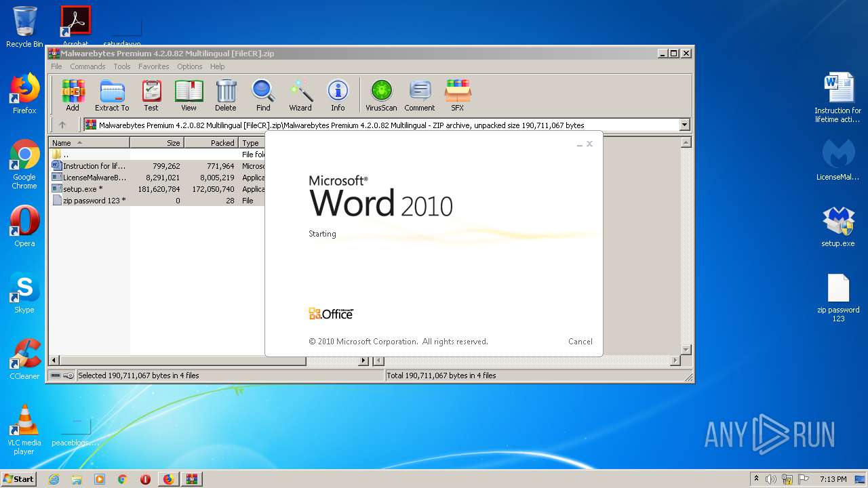This screenshot has height=488, width=868.
Task: Expand the archive path dropdown
Action: point(684,125)
